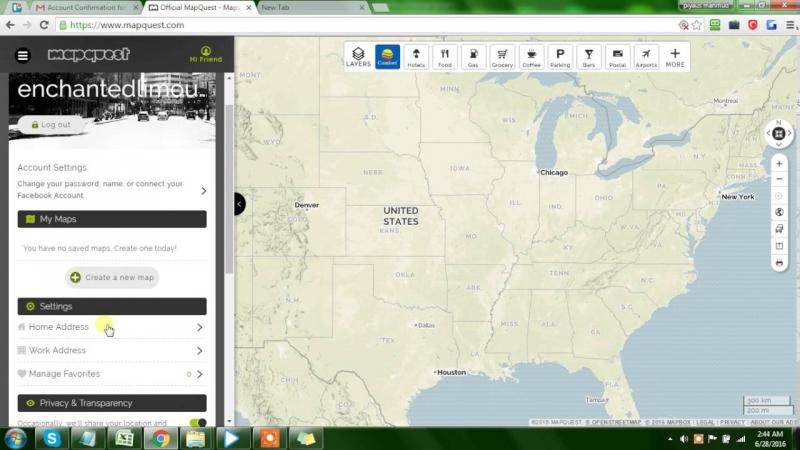Click the red shield extension icon
800x450 pixels.
753,25
